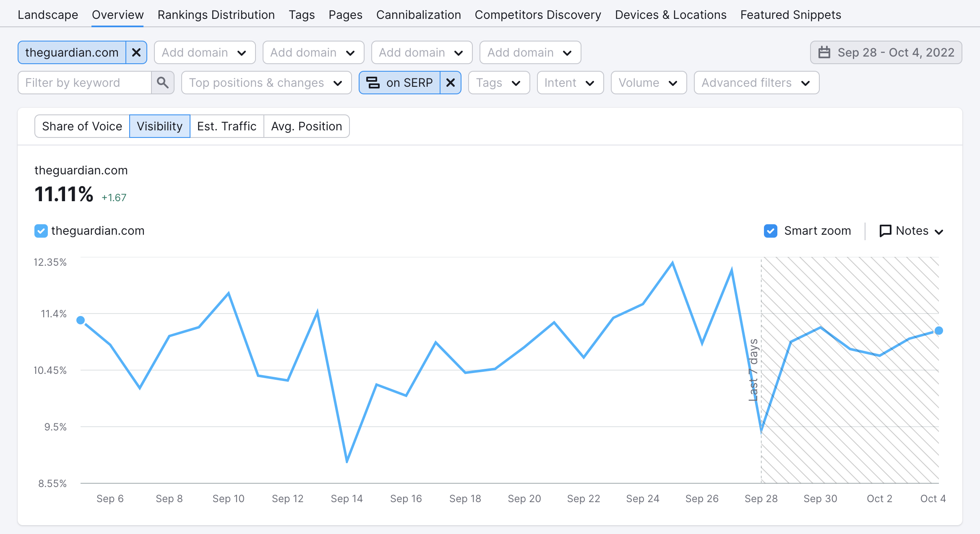This screenshot has height=534, width=980.
Task: Click the Sep 28 axis label
Action: [x=761, y=498]
